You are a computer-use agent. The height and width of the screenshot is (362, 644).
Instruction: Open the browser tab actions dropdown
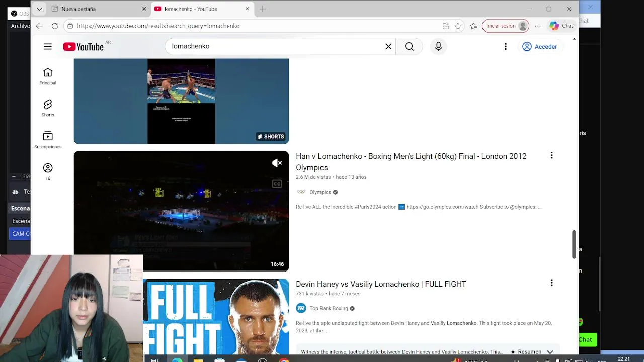39,9
